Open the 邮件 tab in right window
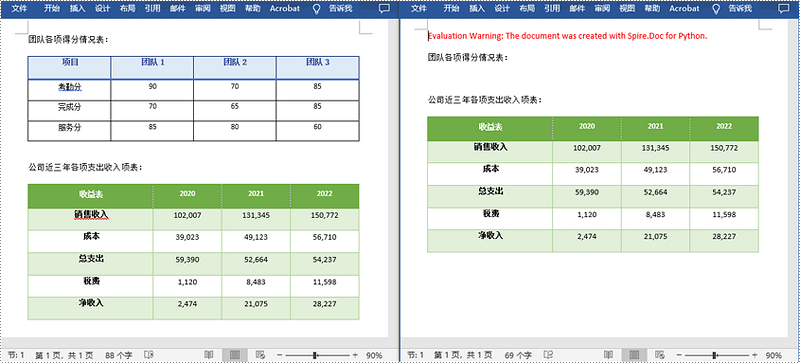The height and width of the screenshot is (363, 800). point(577,8)
